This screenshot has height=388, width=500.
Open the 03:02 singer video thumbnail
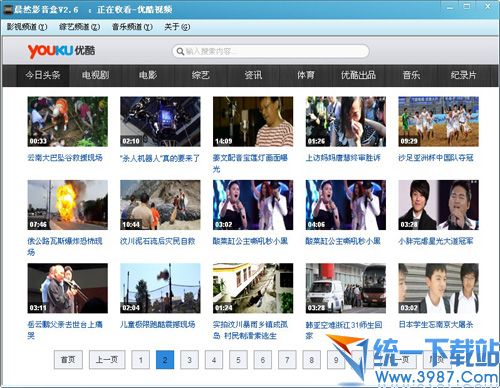click(x=253, y=205)
